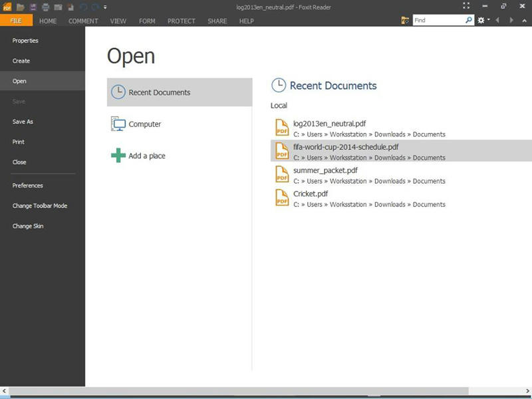Screen dimensions: 532x399
Task: Toggle full screen mode icon
Action: [x=466, y=6]
